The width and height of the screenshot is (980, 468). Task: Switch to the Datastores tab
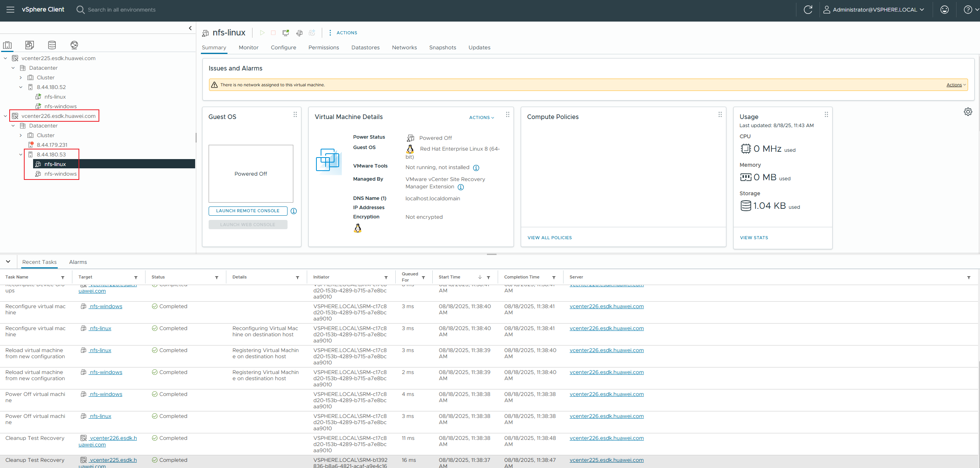click(x=365, y=47)
